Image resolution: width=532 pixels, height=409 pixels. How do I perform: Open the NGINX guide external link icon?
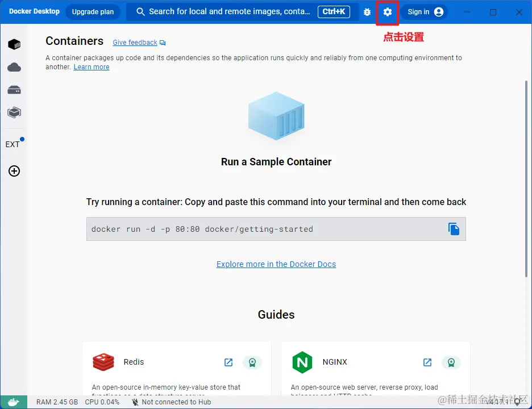tap(427, 362)
